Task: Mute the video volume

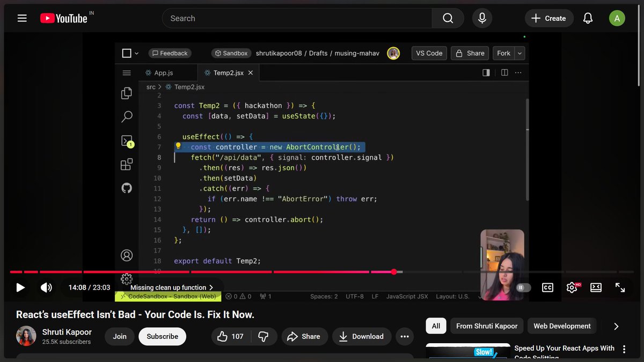Action: click(x=46, y=287)
